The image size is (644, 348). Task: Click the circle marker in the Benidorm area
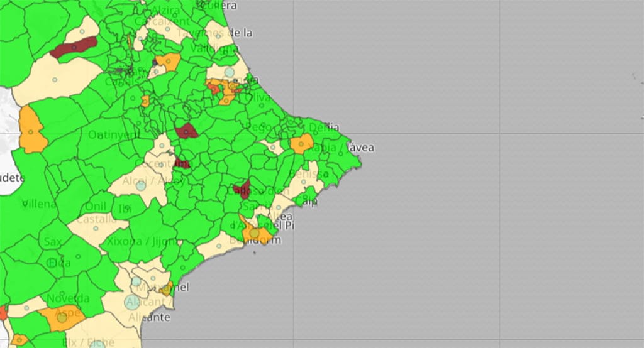click(x=254, y=234)
